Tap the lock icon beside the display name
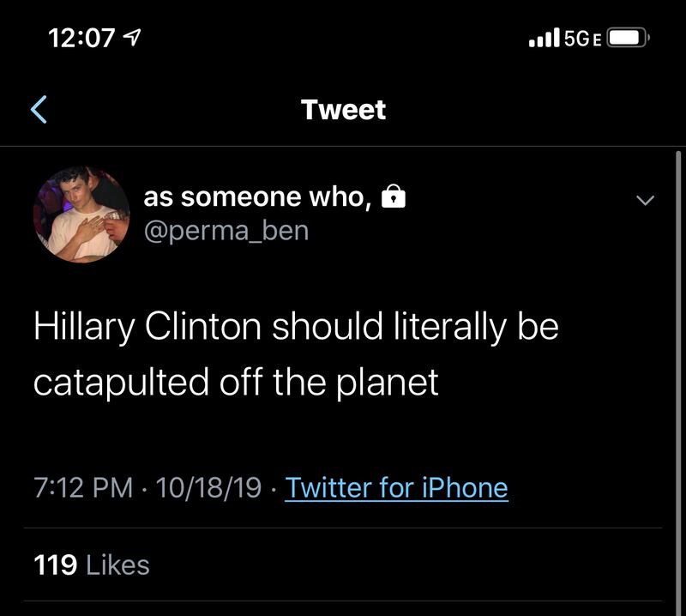 coord(393,197)
